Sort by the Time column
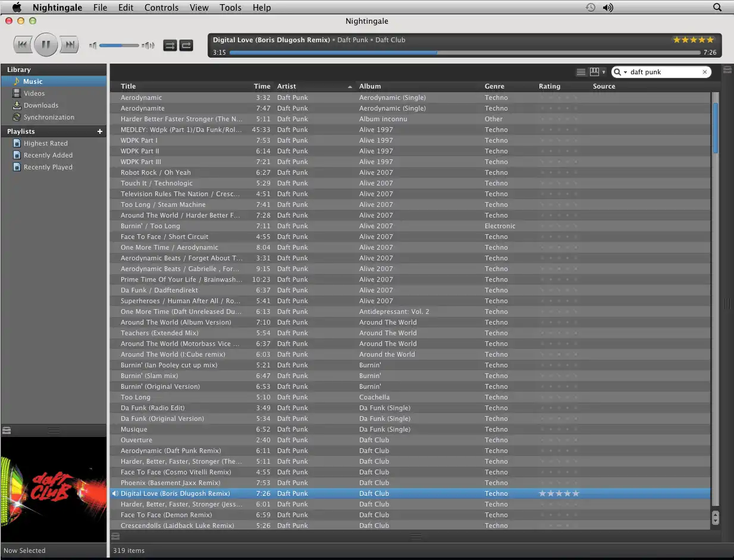Image resolution: width=734 pixels, height=560 pixels. point(262,86)
